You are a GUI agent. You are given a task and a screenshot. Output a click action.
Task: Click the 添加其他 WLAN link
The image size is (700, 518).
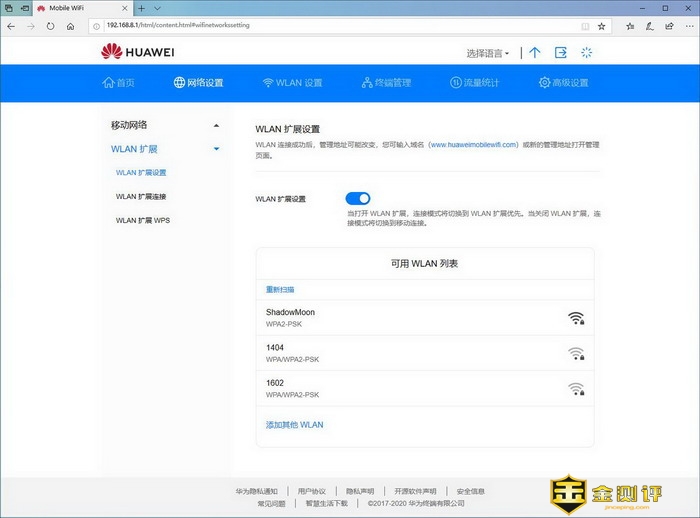(294, 425)
